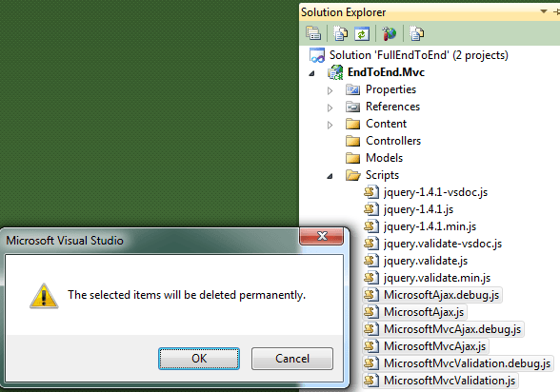Close the Microsoft Visual Studio dialog
Viewport: 560px width, 392px height.
coord(322,236)
